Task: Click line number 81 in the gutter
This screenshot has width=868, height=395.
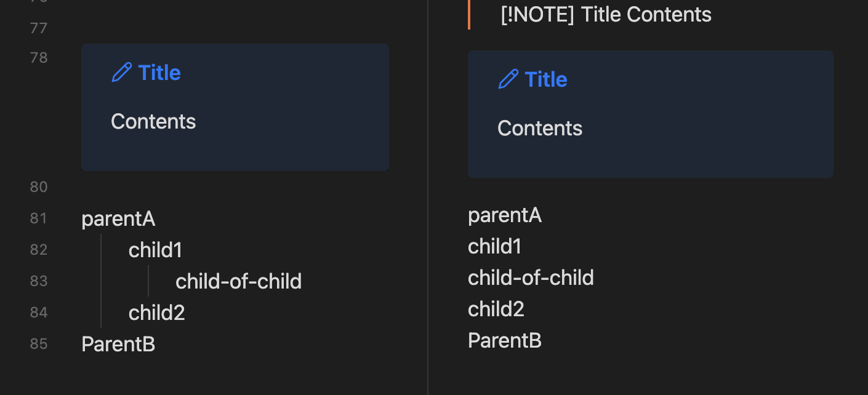Action: [39, 218]
